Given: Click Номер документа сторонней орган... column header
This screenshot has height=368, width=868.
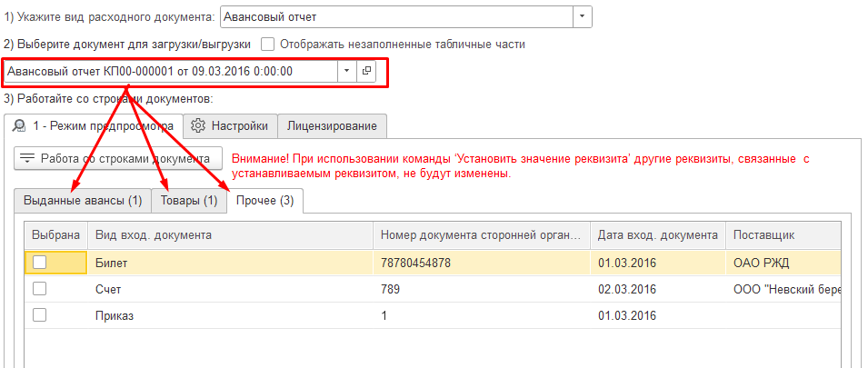Looking at the screenshot, I should (482, 235).
